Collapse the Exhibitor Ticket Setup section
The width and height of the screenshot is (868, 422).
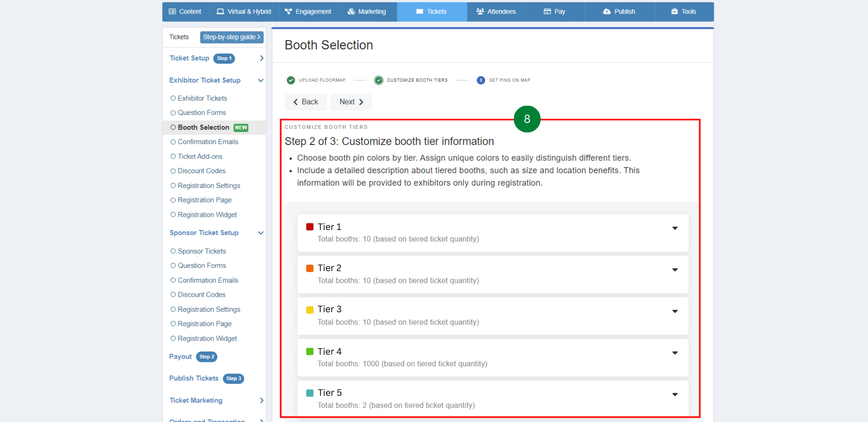pos(260,80)
